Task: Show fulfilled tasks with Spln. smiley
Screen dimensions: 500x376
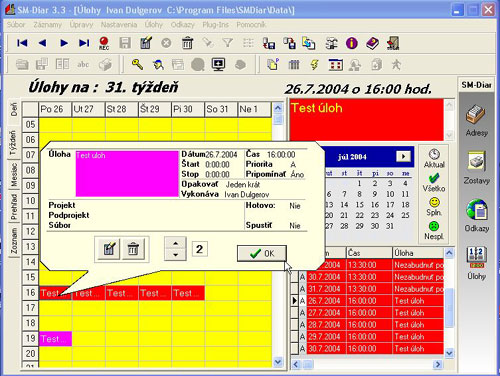Action: [x=434, y=207]
